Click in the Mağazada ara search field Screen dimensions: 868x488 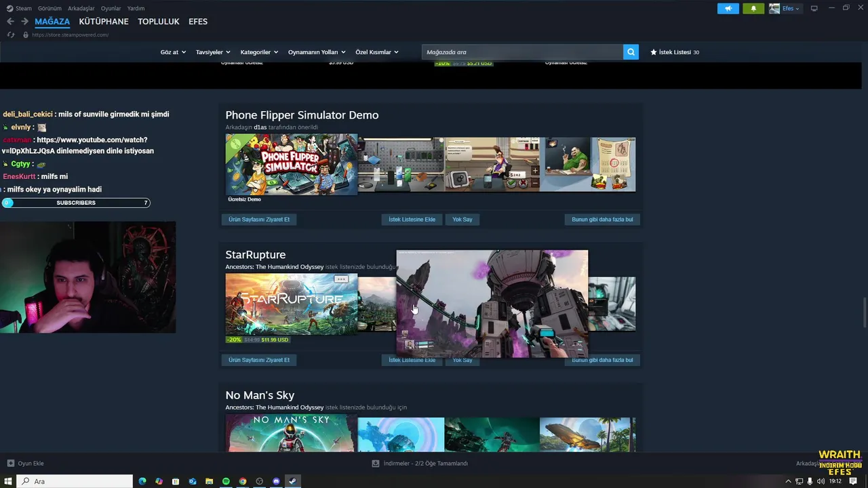coord(522,52)
